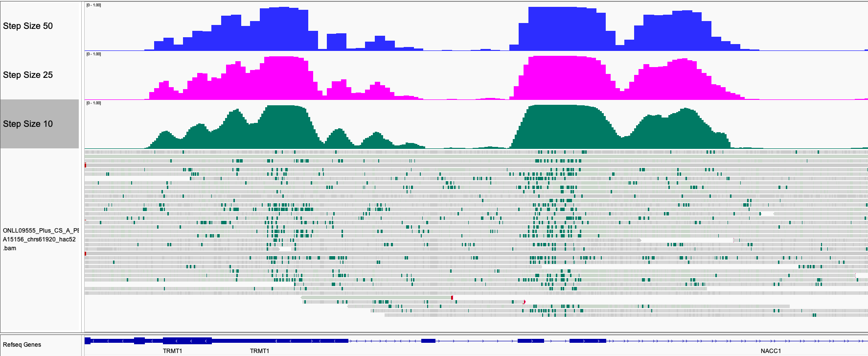Click the red mismatch marker mid-read near bottom
Image resolution: width=868 pixels, height=356 pixels.
pos(452,298)
